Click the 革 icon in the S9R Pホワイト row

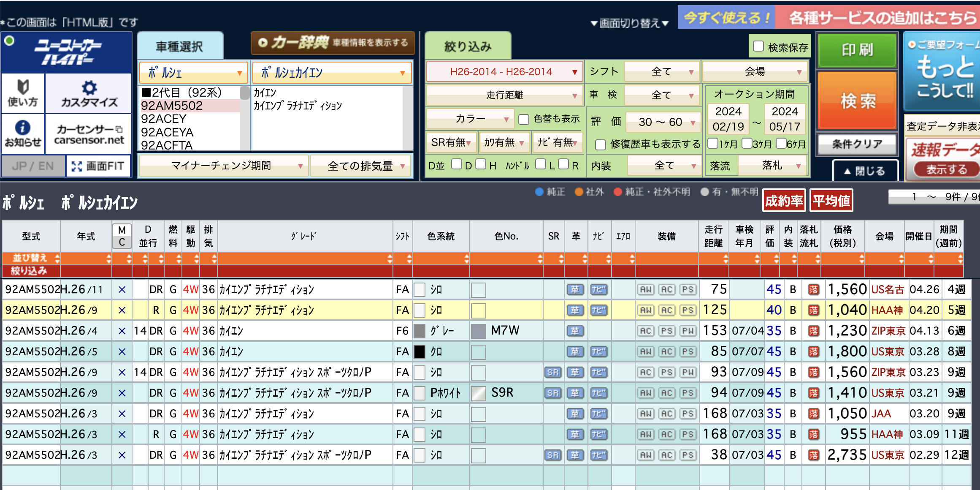575,393
